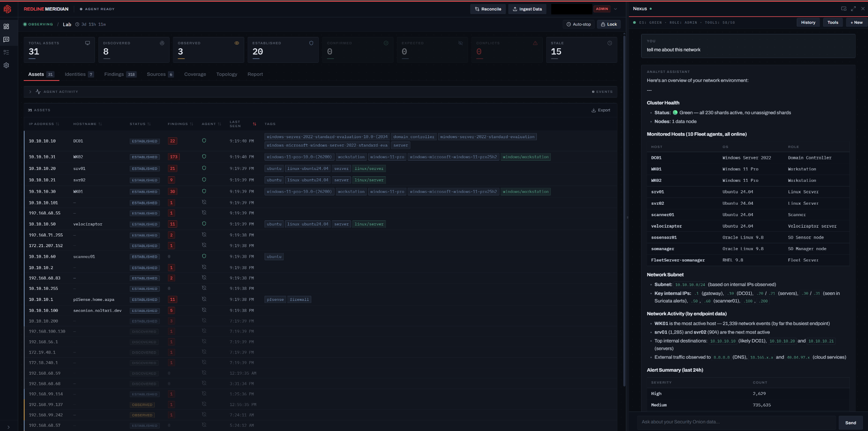
Task: Open the Topology tab
Action: 227,74
